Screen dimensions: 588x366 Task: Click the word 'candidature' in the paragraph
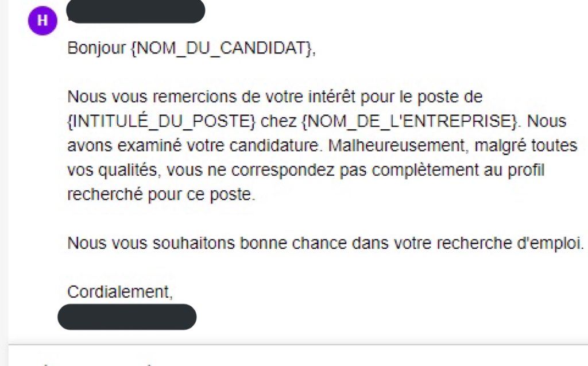(x=276, y=145)
